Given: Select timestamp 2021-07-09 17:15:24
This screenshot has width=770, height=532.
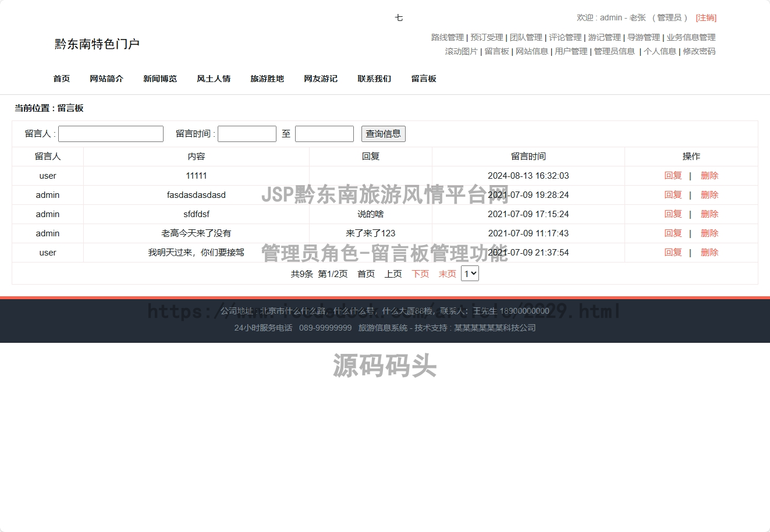Looking at the screenshot, I should (x=528, y=214).
